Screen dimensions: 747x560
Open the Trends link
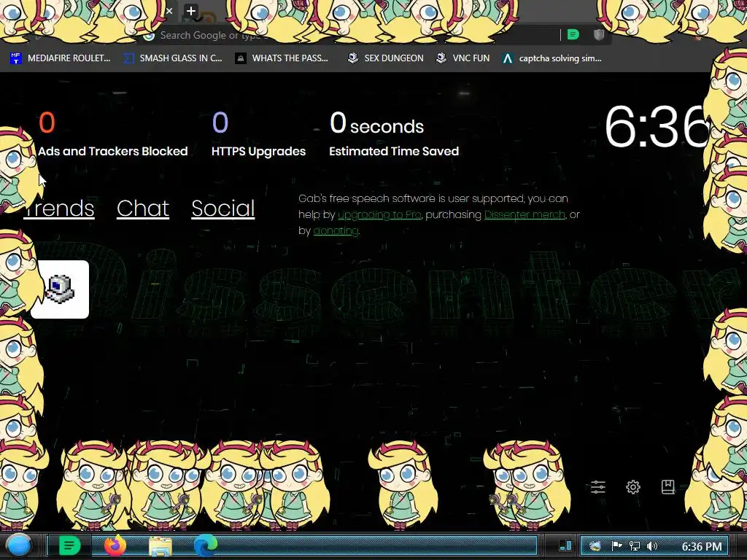point(59,209)
